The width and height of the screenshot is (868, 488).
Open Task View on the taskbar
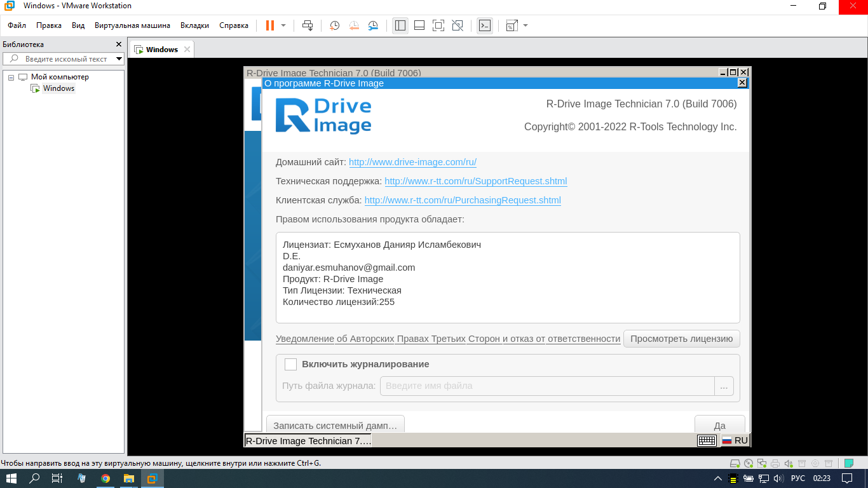pos(57,478)
